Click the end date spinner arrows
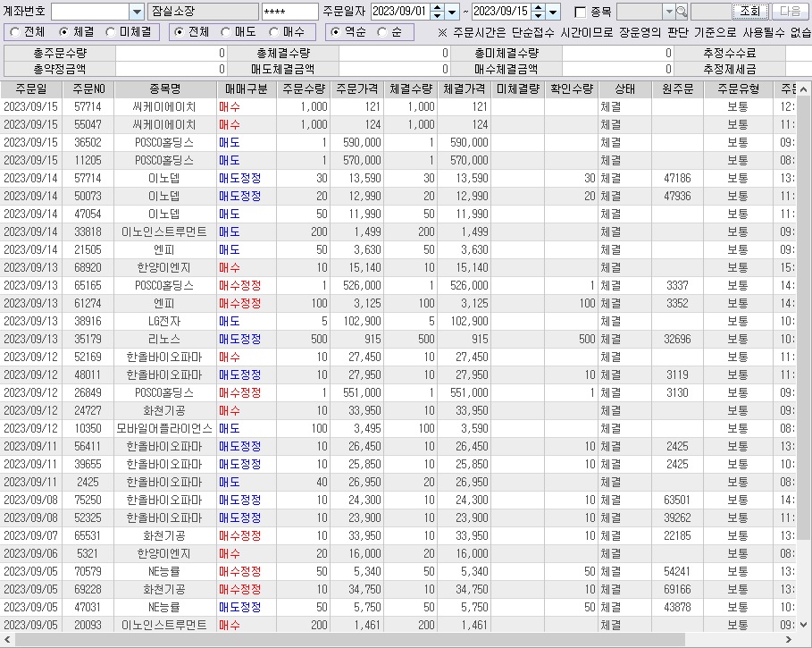 [x=538, y=12]
